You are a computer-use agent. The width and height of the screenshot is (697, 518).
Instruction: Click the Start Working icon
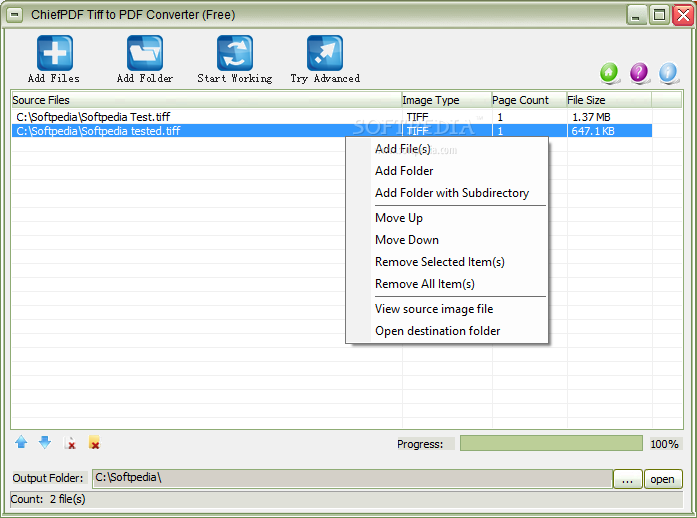(x=235, y=53)
